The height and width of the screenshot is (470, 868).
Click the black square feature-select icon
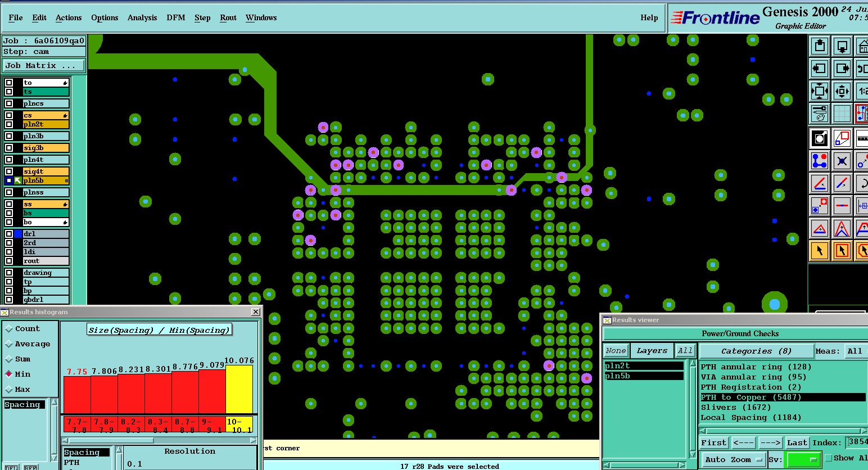point(819,138)
